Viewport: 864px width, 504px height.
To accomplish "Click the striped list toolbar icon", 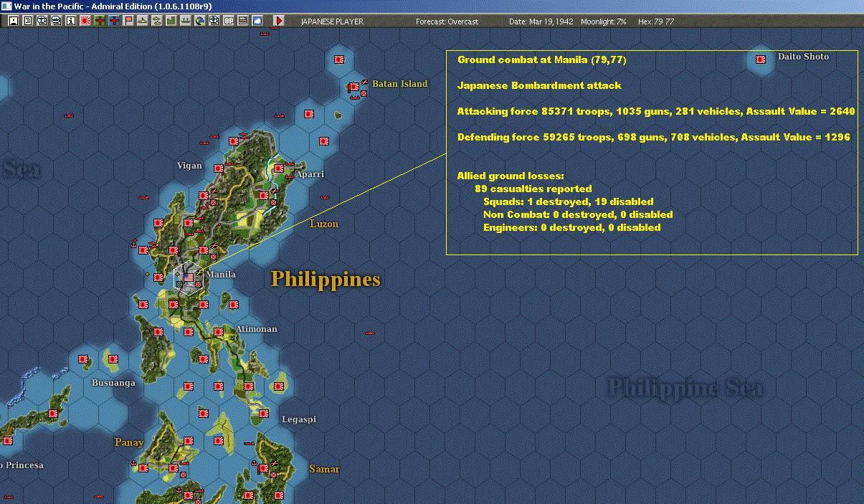I will pos(243,21).
